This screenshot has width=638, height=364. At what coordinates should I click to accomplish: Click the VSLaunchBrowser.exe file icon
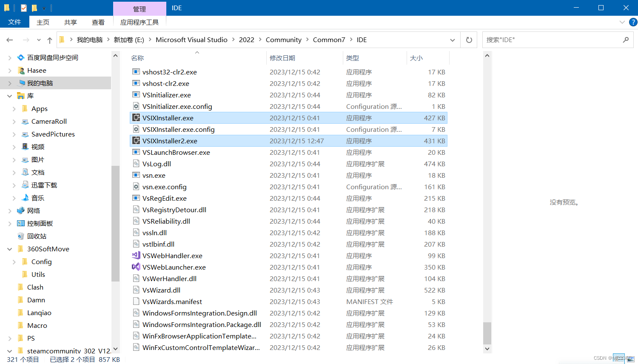(x=136, y=152)
